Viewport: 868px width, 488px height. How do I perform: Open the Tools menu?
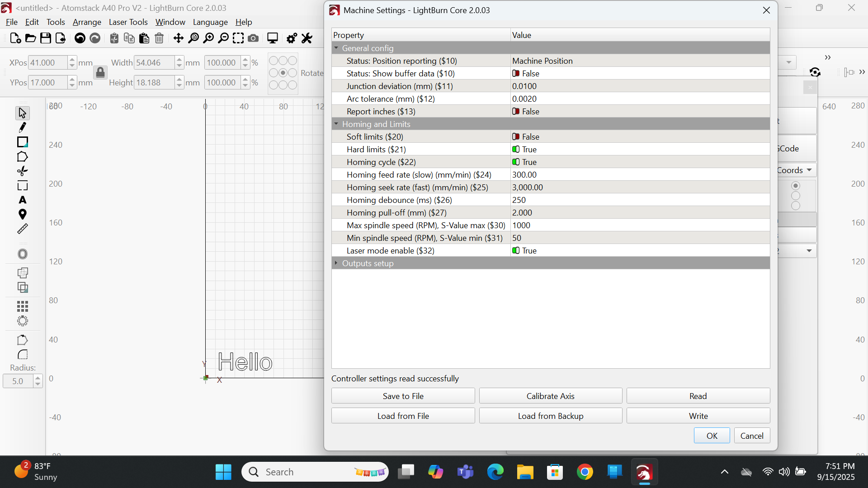coord(56,22)
